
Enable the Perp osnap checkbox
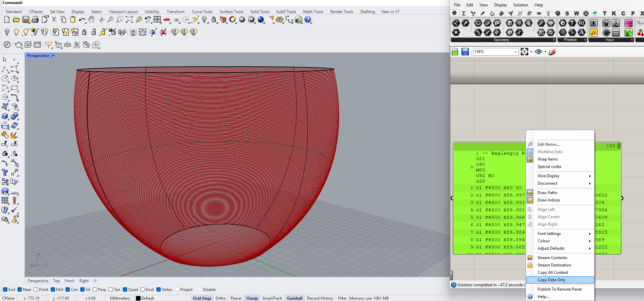[x=95, y=290]
